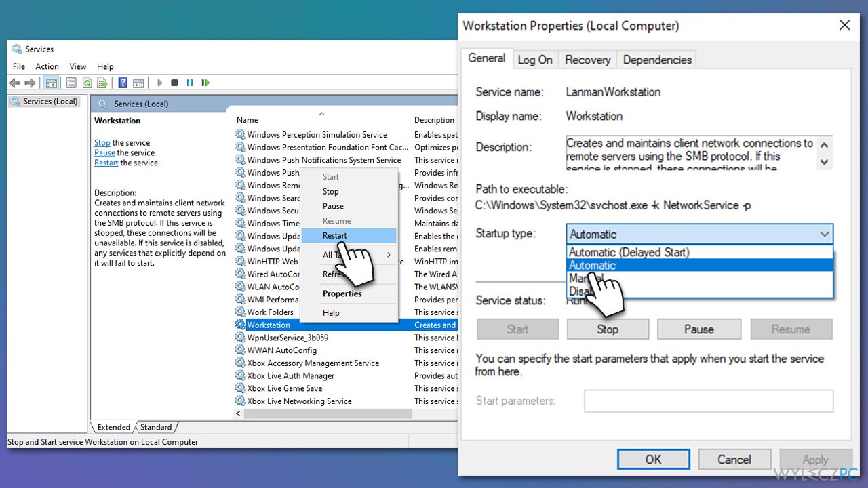Select the WWAN AutoConfig service row
Viewport: 868px width, 488px height.
[346, 350]
